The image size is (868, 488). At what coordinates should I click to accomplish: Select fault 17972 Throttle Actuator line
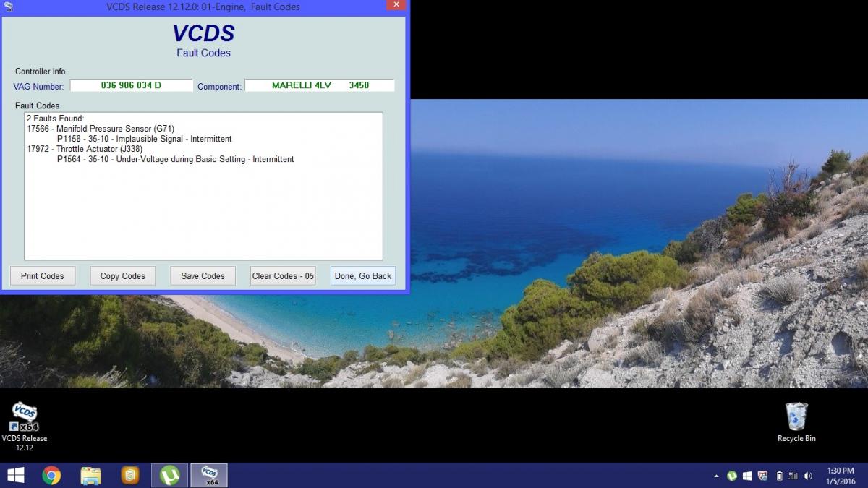click(x=85, y=149)
